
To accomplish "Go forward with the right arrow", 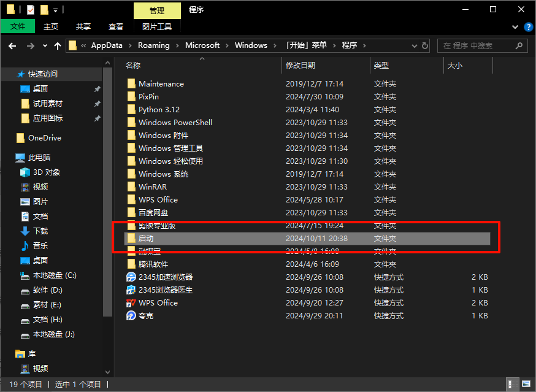I will (x=31, y=45).
